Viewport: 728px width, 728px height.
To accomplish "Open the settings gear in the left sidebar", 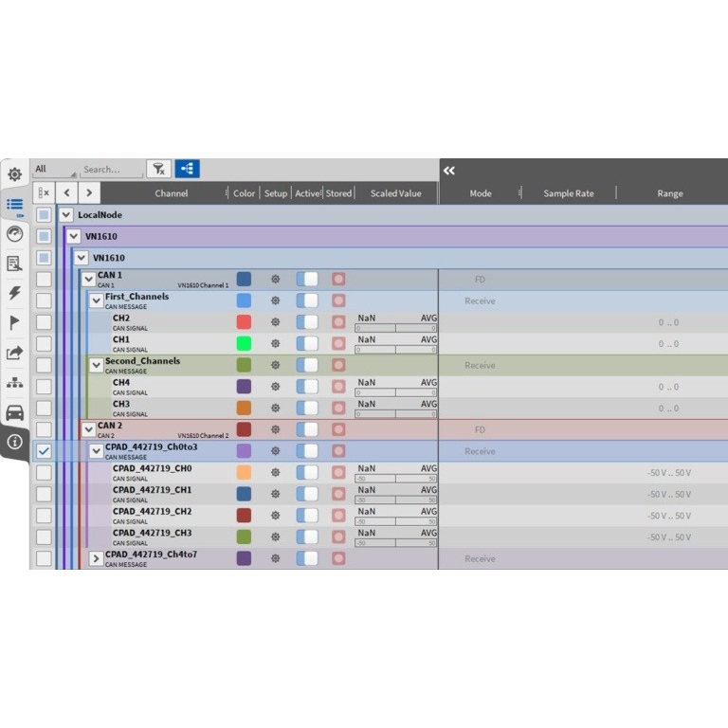I will [15, 174].
